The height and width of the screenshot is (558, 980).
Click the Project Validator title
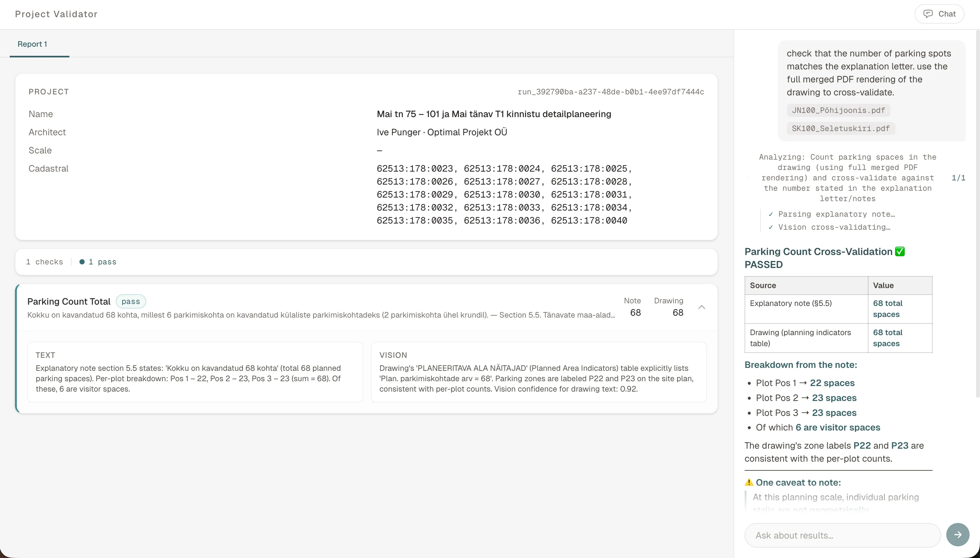pos(56,14)
